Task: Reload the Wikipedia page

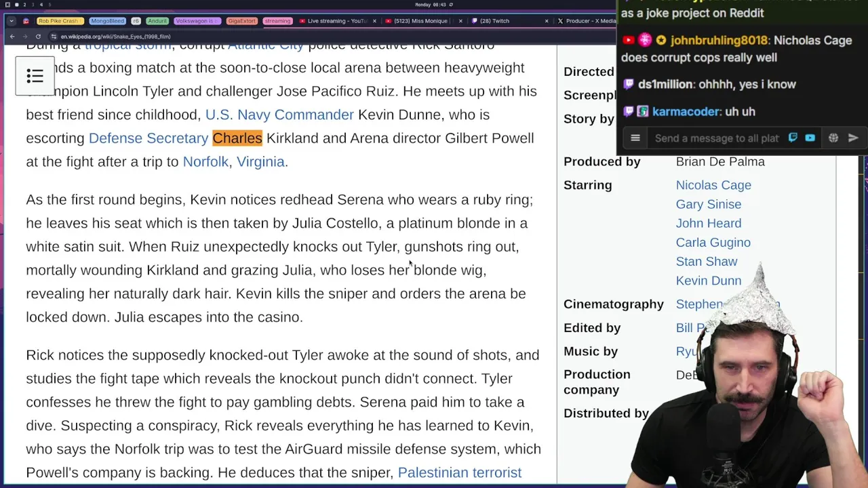Action: click(x=38, y=37)
